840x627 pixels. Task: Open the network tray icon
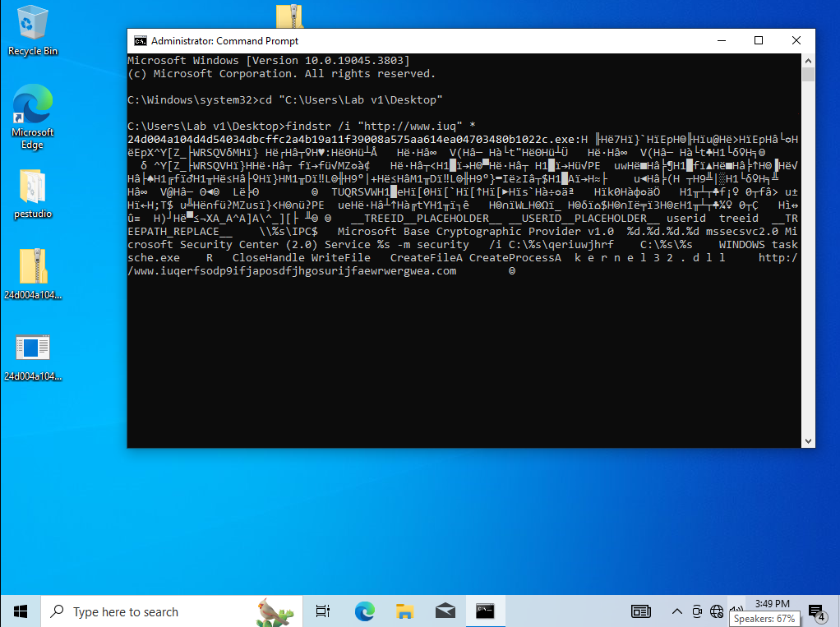716,611
